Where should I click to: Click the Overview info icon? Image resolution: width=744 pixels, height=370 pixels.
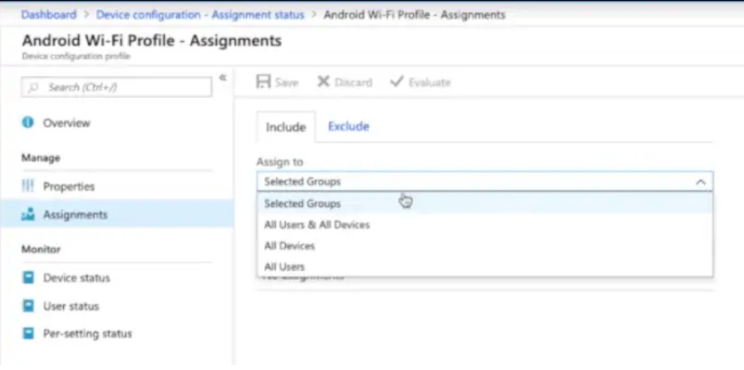[28, 122]
